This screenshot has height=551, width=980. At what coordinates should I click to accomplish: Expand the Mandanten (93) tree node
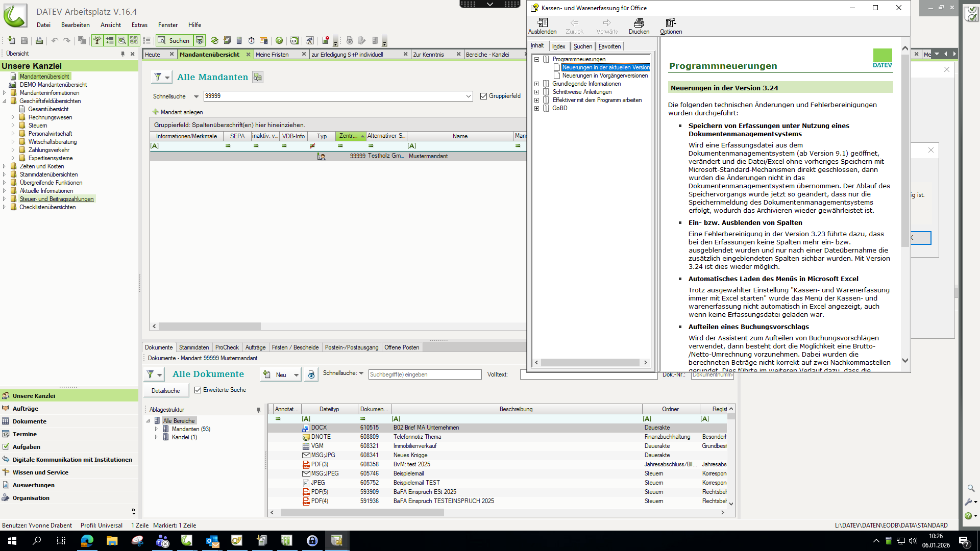point(156,429)
